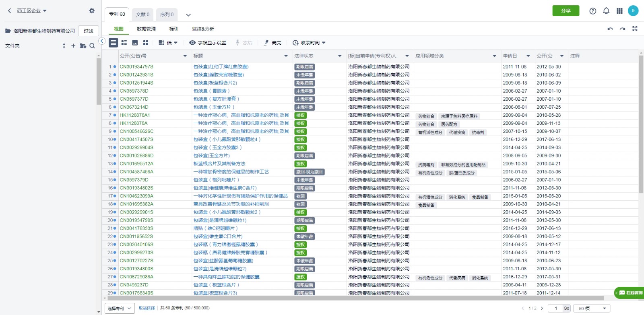Switch to 文献 0 tab
This screenshot has height=315, width=644.
142,15
